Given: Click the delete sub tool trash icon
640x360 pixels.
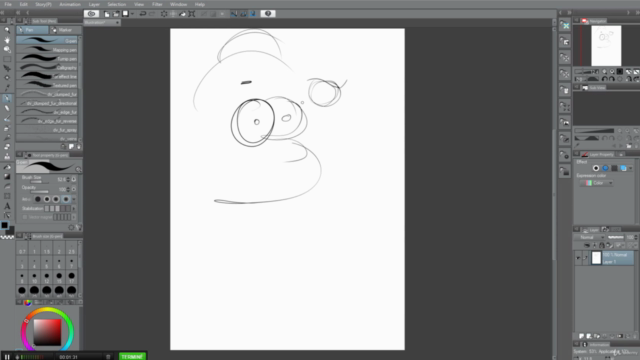Looking at the screenshot, I should click(x=79, y=147).
